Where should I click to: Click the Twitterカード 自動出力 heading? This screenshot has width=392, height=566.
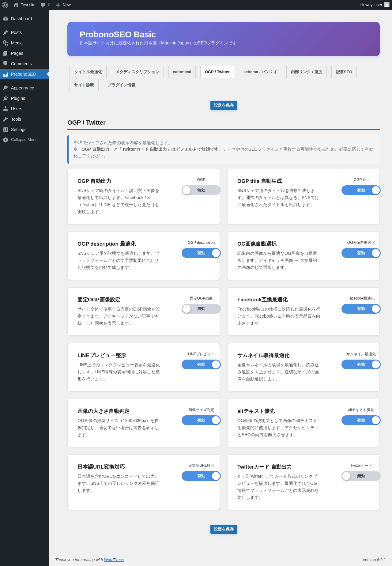[x=264, y=467]
